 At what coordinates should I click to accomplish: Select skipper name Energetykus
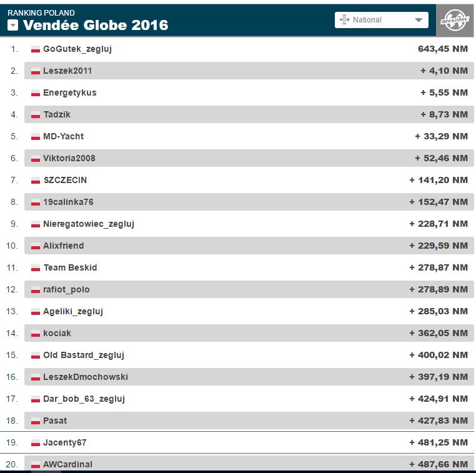[70, 93]
